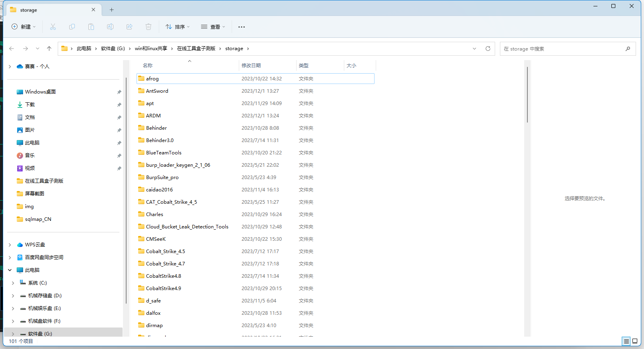Click 在线工具盒子测版 breadcrumb segment
This screenshot has width=644, height=349.
click(x=196, y=49)
